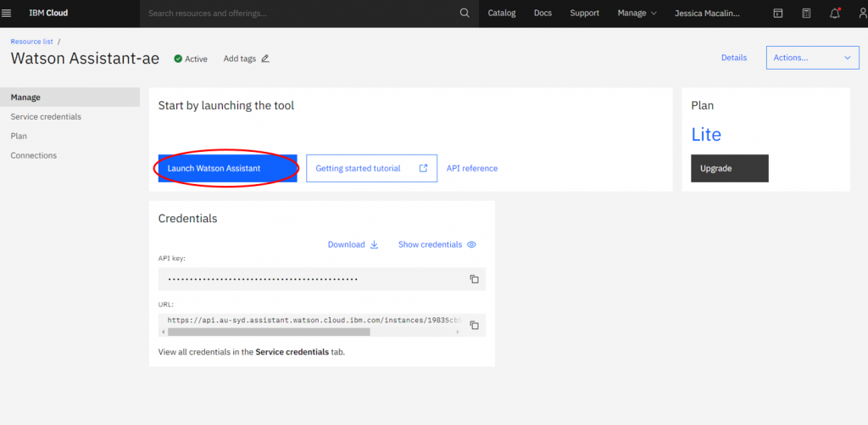The width and height of the screenshot is (868, 425).
Task: Click the Watson Assistant-ae title
Action: pos(85,59)
